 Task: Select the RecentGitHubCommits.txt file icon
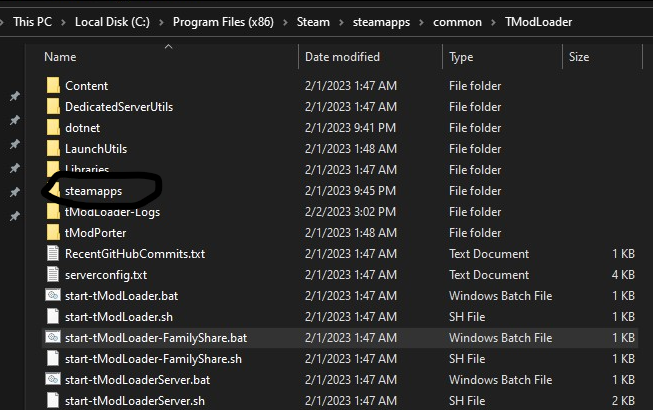pos(53,253)
